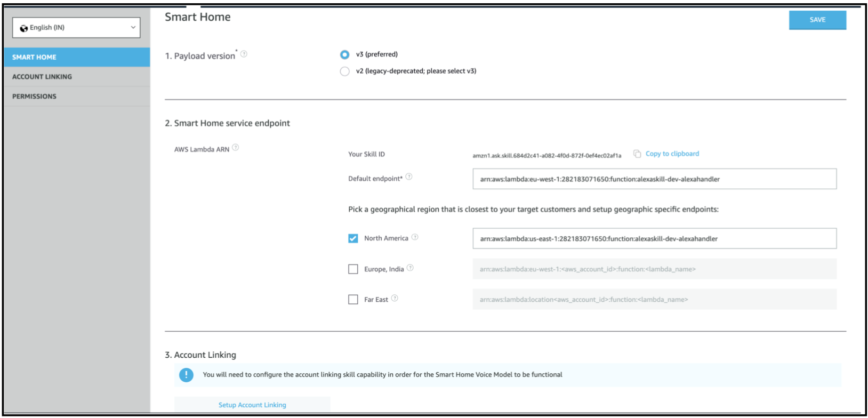
Task: Open the Far East help icon
Action: [x=395, y=298]
